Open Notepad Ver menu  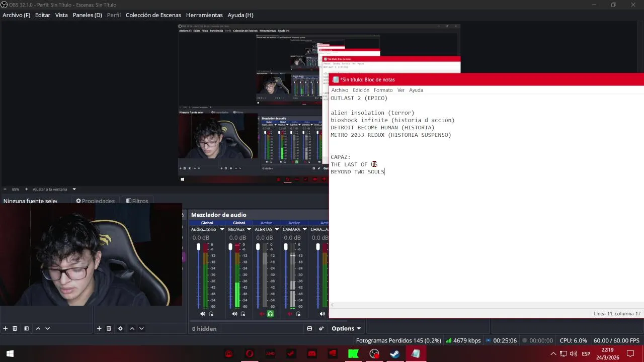[x=400, y=90]
